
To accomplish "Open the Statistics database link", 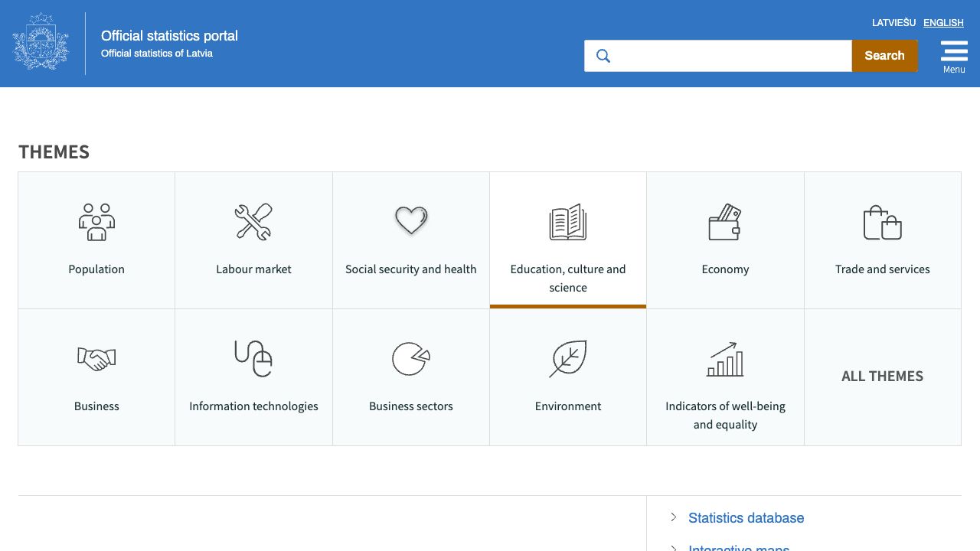I will point(746,518).
